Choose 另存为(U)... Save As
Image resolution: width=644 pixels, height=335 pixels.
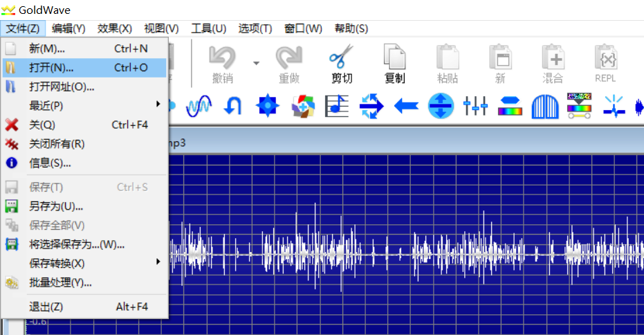[84, 206]
